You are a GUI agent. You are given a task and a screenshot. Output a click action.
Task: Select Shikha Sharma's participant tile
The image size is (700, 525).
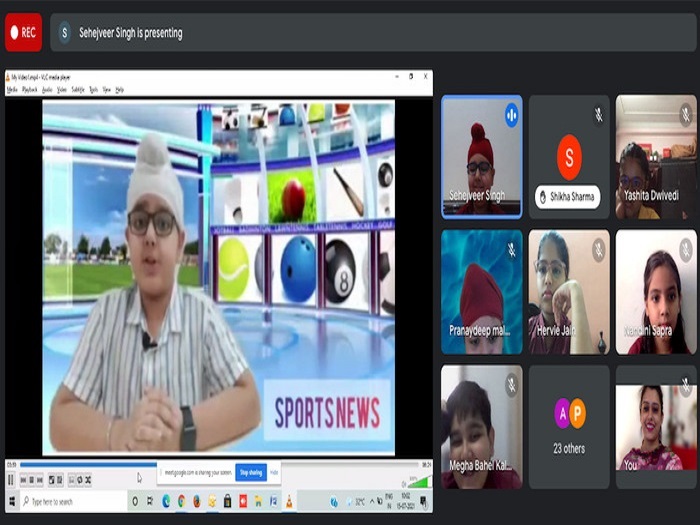click(569, 157)
